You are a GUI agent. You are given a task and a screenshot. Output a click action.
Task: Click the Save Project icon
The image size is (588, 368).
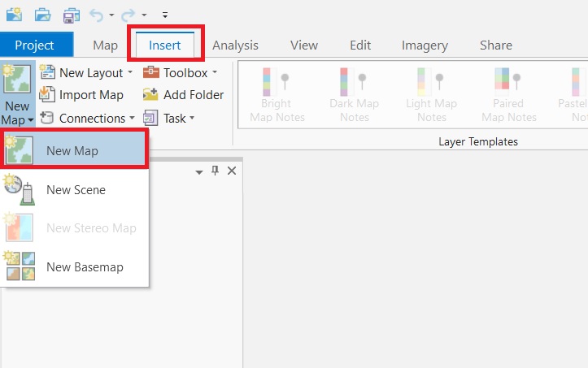pos(72,15)
